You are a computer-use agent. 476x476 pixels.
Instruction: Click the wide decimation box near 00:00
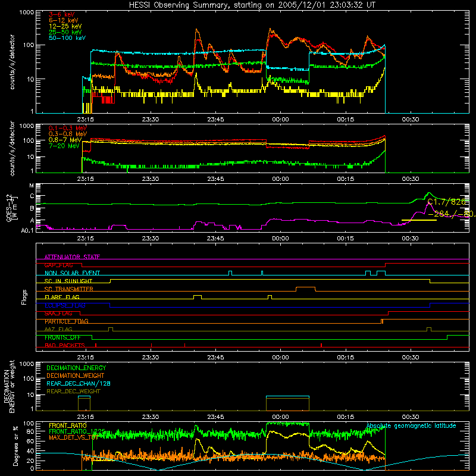tap(287, 403)
